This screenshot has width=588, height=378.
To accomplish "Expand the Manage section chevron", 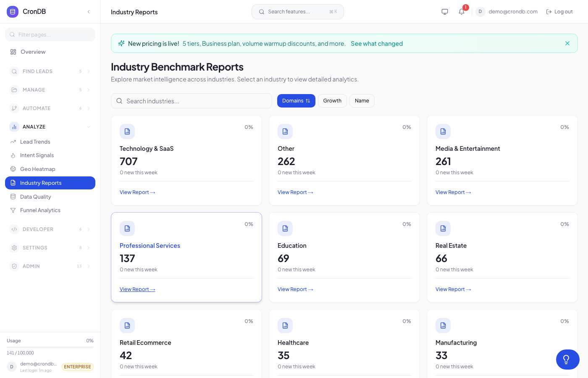I will pyautogui.click(x=89, y=90).
